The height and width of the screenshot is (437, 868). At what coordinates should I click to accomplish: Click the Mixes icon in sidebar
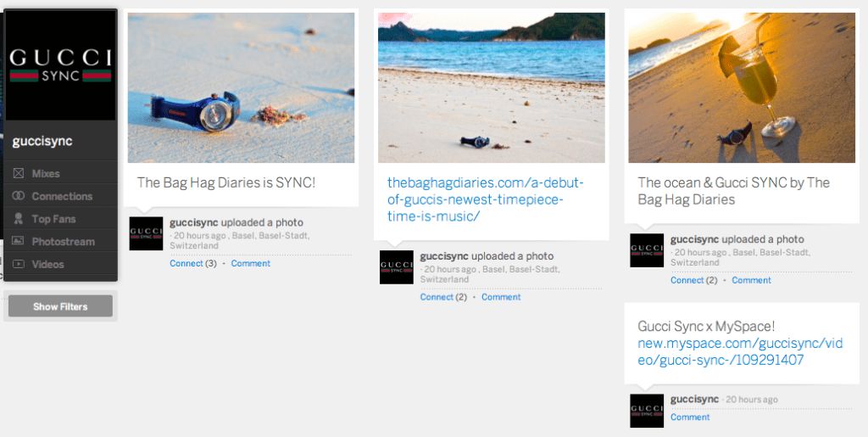click(19, 174)
